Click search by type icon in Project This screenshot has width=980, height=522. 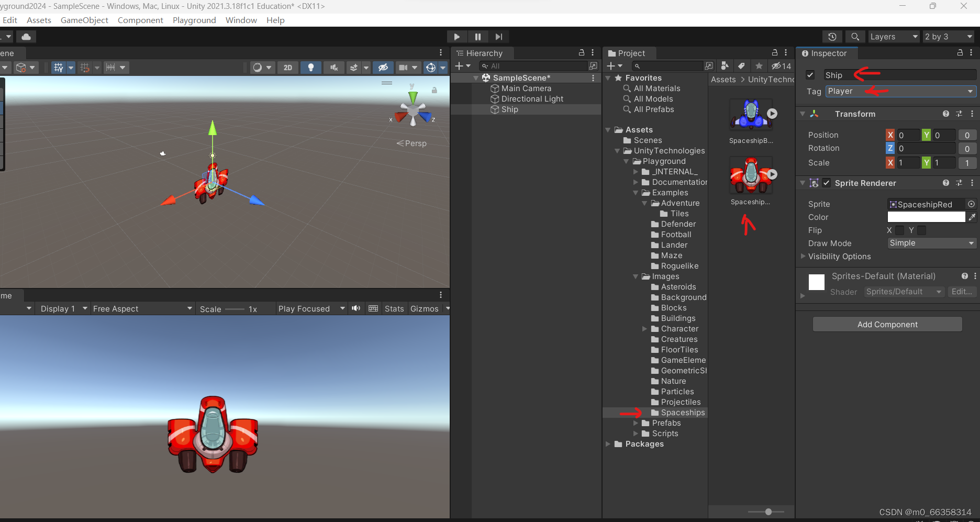725,66
